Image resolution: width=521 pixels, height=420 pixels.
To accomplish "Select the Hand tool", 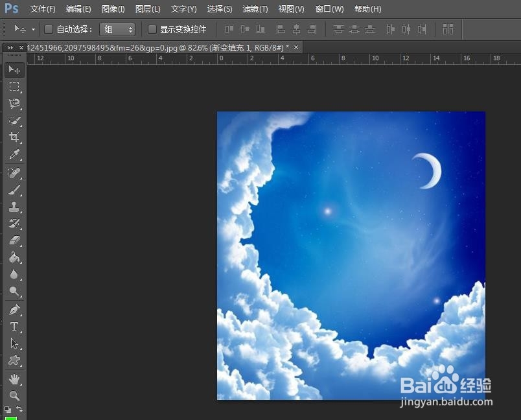I will tap(14, 379).
